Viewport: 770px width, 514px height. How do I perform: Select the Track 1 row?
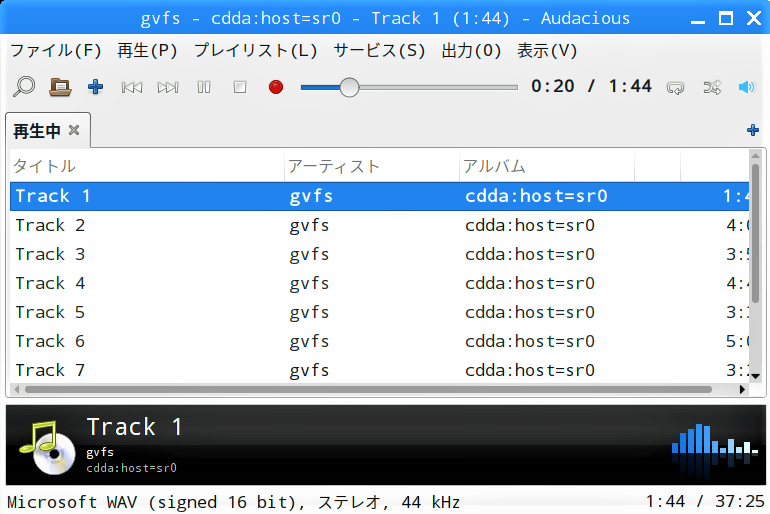pos(379,196)
